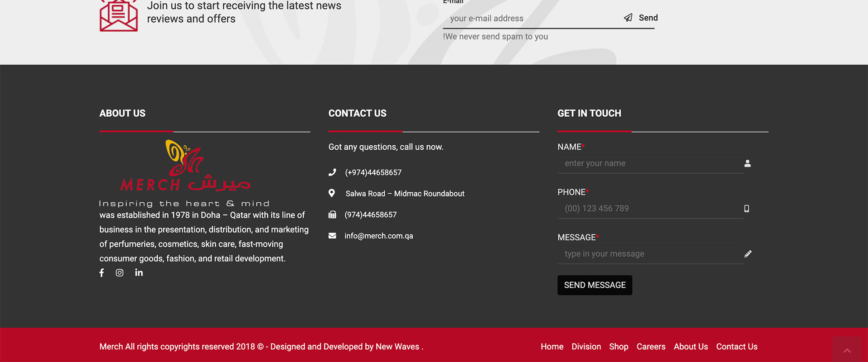Open the Instagram social icon
Image resolution: width=868 pixels, height=362 pixels.
tap(119, 273)
